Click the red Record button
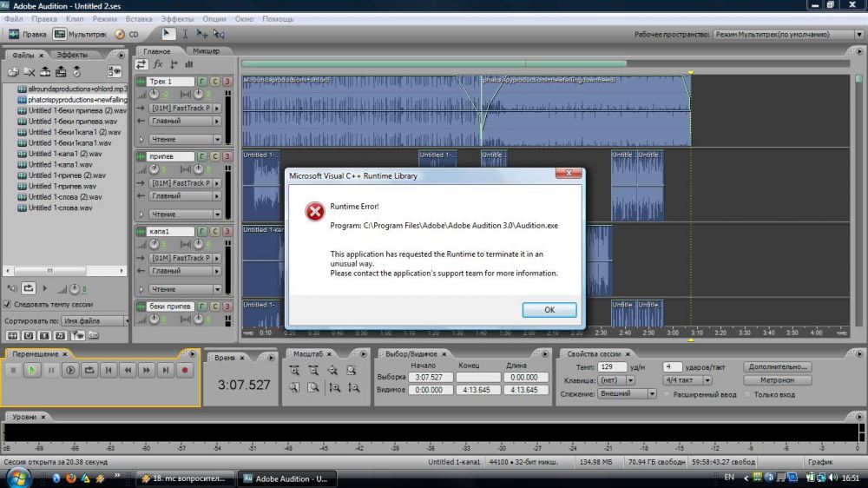Viewport: 868px width, 488px height. [x=185, y=370]
